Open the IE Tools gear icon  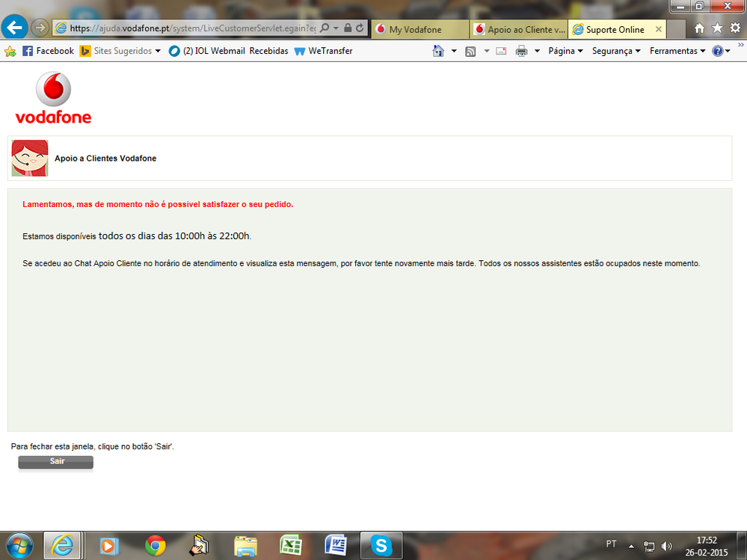pos(735,28)
